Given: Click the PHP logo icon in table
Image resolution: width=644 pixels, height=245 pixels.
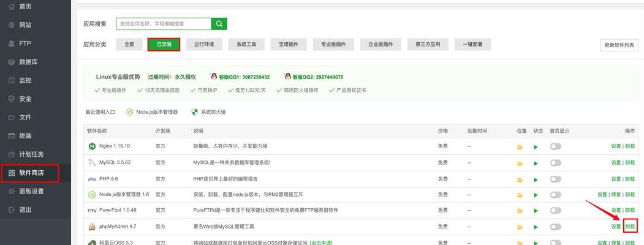Looking at the screenshot, I should click(92, 179).
